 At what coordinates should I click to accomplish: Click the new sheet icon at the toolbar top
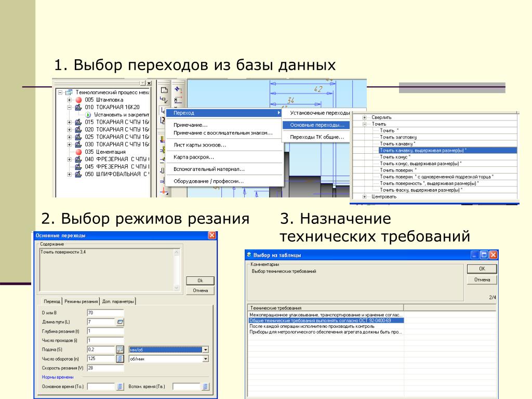[164, 90]
